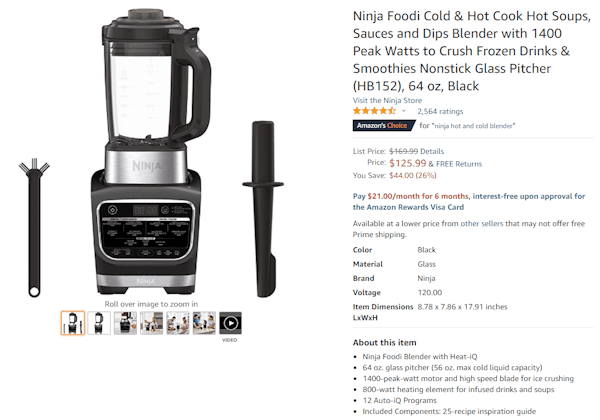Image resolution: width=600 pixels, height=420 pixels.
Task: Click the black tamper accessory in image
Action: click(263, 209)
